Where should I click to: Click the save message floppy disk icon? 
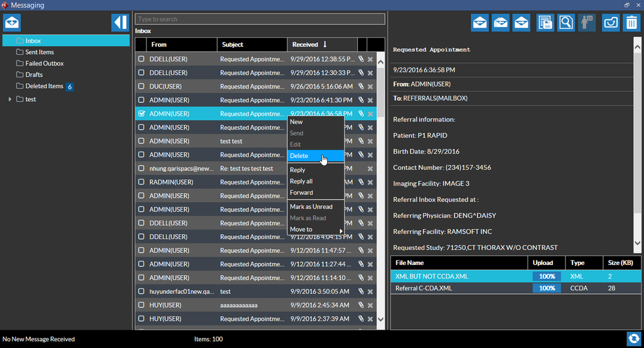tap(545, 23)
